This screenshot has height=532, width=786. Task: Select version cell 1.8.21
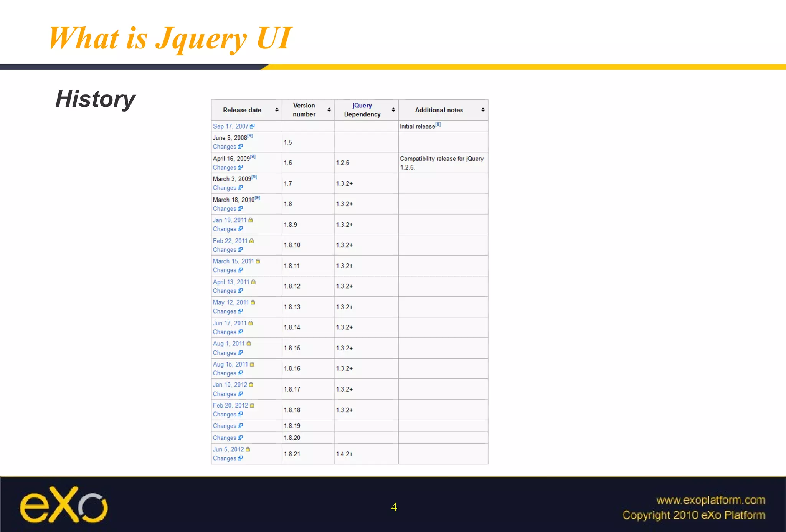(x=308, y=454)
